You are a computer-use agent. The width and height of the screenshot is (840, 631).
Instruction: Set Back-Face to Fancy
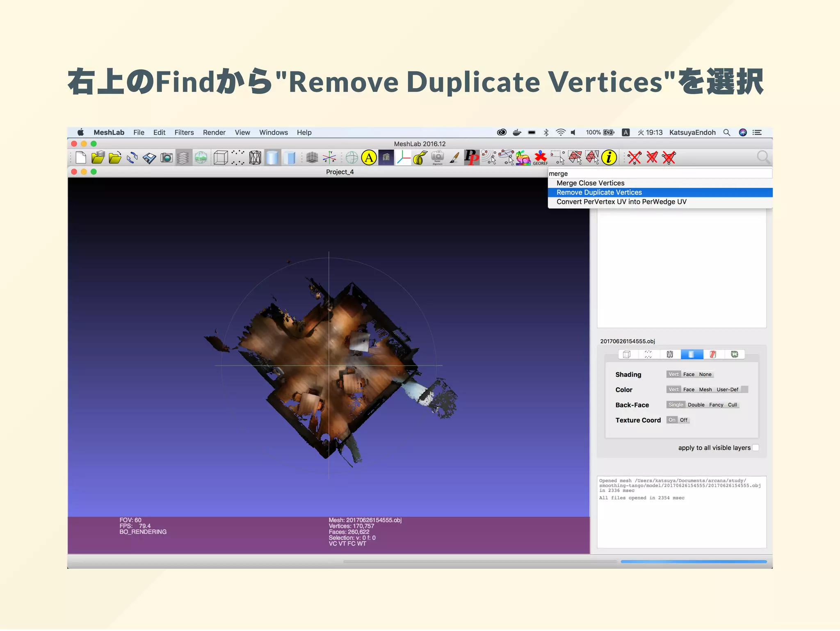(716, 405)
